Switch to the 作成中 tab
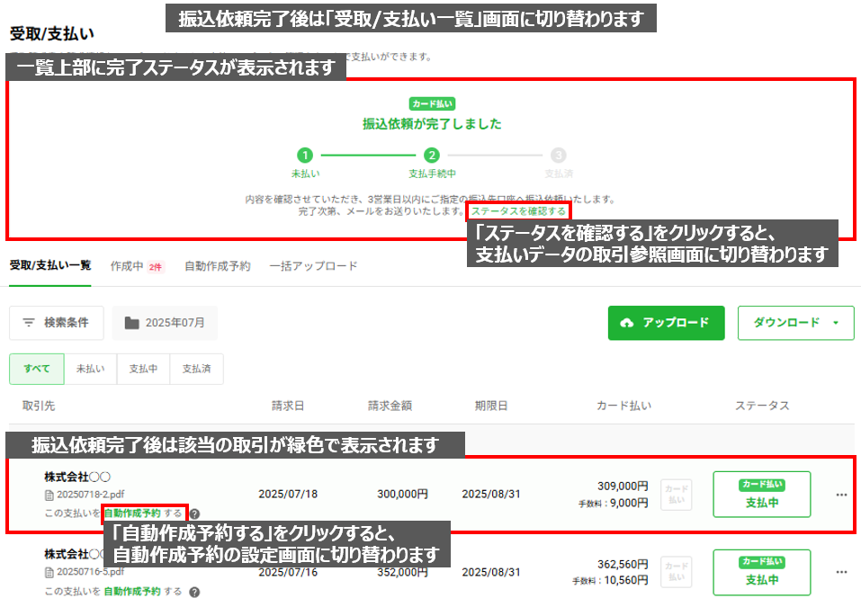 [127, 266]
